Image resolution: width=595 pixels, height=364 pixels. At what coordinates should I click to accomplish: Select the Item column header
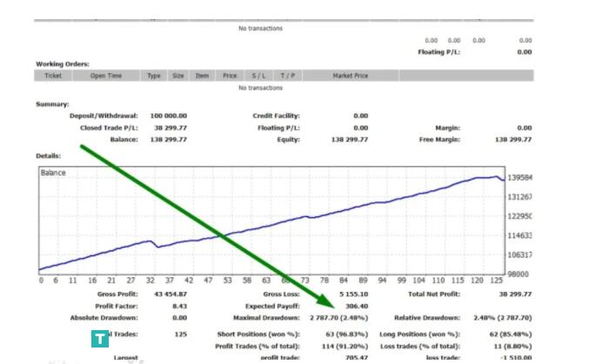coord(202,76)
